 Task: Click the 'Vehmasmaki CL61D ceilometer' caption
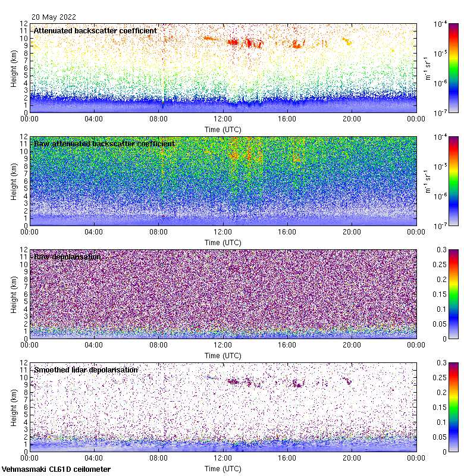click(x=56, y=469)
